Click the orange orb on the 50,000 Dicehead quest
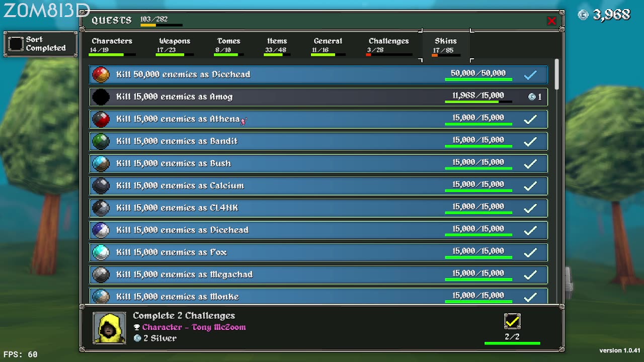 coord(101,74)
